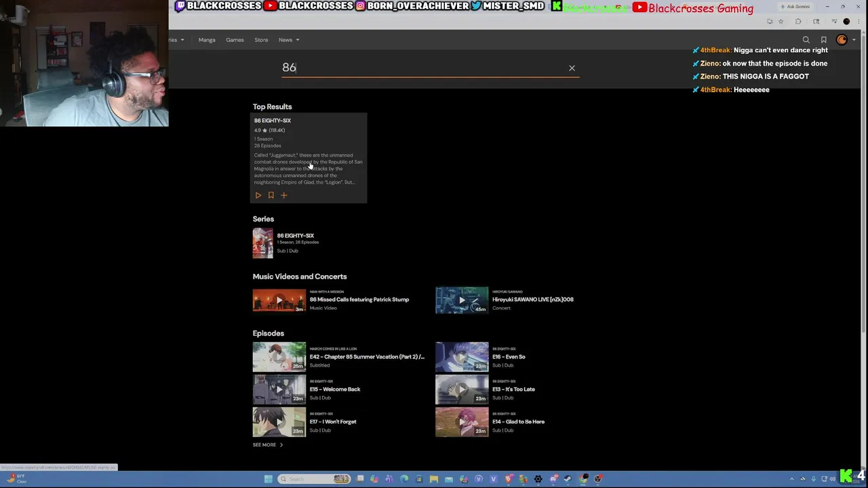This screenshot has width=868, height=488.
Task: Open E13 – It's Too Late episode title
Action: coord(513,389)
